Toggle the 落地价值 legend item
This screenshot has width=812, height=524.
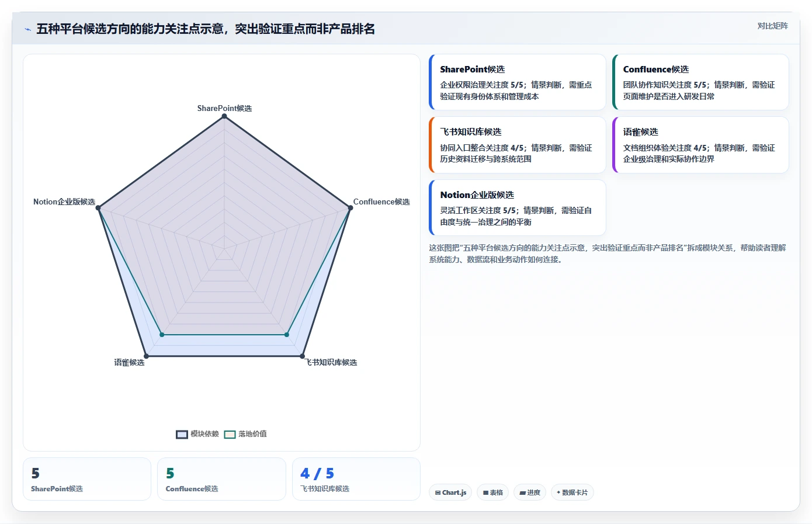[x=245, y=434]
